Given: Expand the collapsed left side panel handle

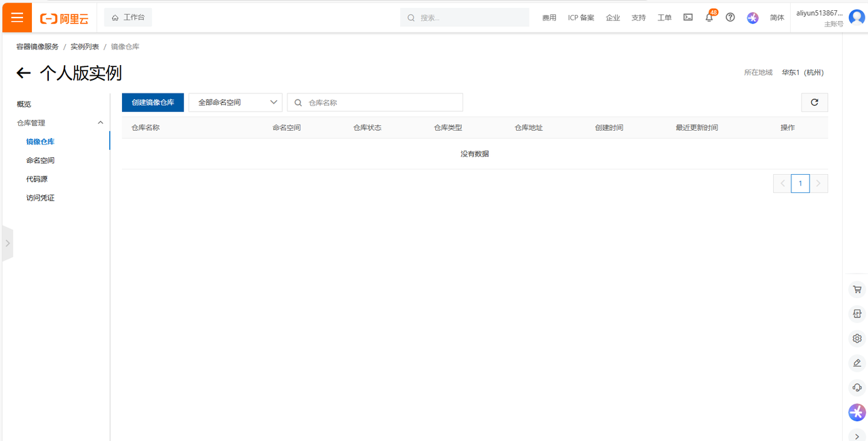Looking at the screenshot, I should tap(7, 243).
